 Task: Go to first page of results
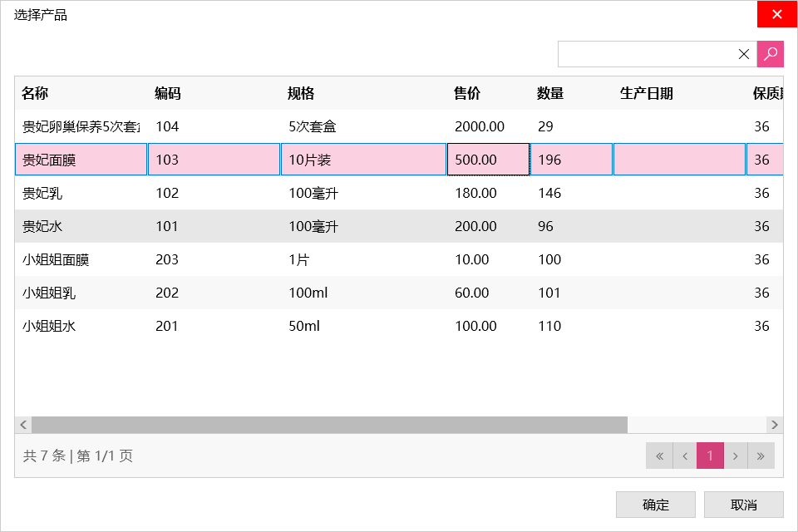click(x=659, y=456)
